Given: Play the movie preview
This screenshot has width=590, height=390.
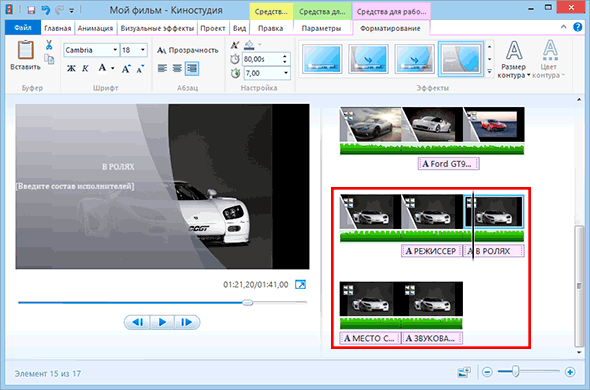Looking at the screenshot, I should (162, 322).
